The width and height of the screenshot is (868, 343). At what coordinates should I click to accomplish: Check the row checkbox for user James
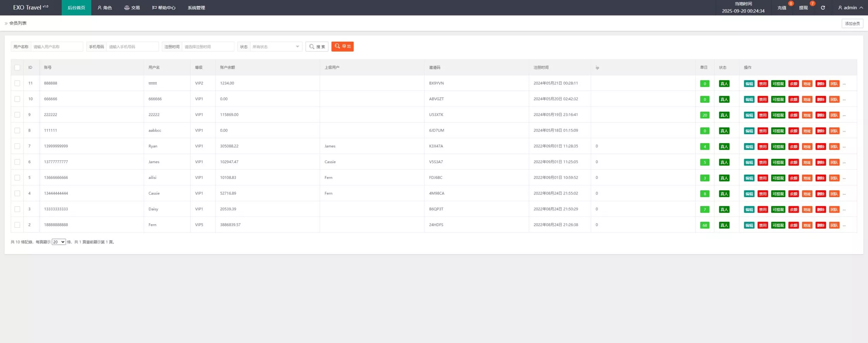point(17,162)
